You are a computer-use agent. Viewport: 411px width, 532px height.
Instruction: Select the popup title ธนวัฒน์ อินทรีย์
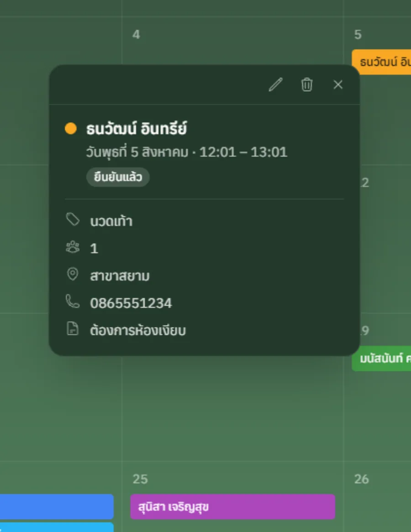(137, 129)
